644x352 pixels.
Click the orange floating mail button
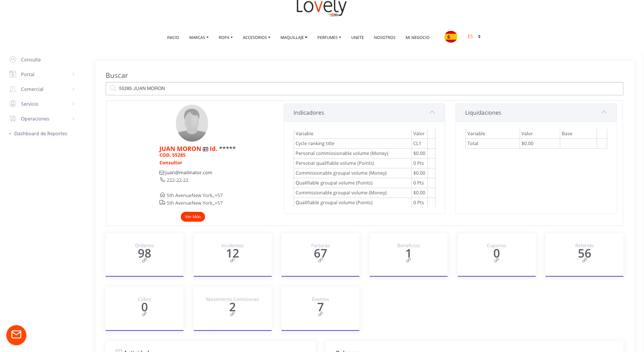[x=17, y=335]
